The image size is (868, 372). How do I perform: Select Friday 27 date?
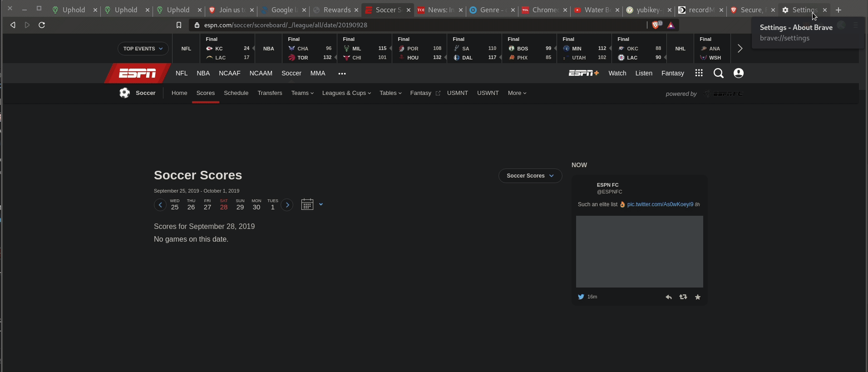(207, 205)
